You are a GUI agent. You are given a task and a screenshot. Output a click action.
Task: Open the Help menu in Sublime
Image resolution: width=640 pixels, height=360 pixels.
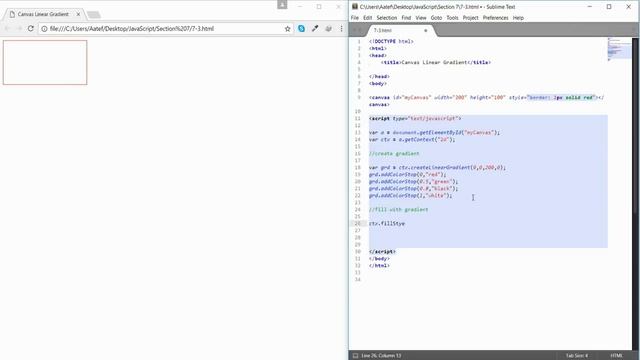[x=518, y=18]
